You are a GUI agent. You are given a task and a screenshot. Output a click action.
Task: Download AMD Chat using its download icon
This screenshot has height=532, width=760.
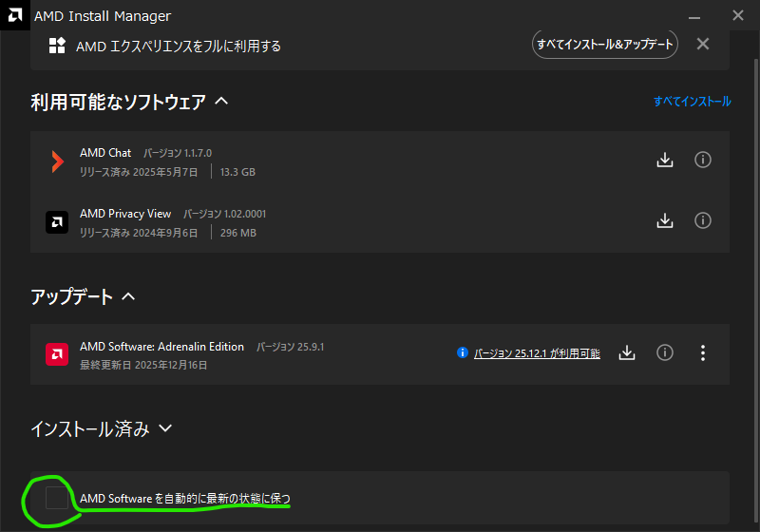pyautogui.click(x=664, y=160)
